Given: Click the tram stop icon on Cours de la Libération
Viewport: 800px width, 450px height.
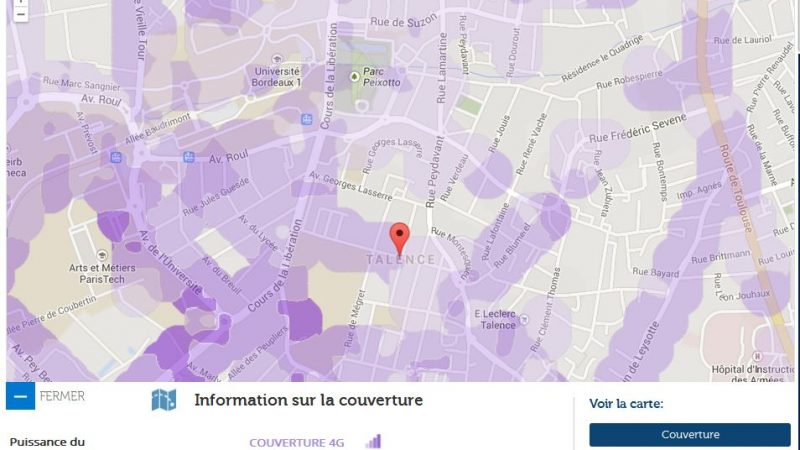Looking at the screenshot, I should point(307,119).
